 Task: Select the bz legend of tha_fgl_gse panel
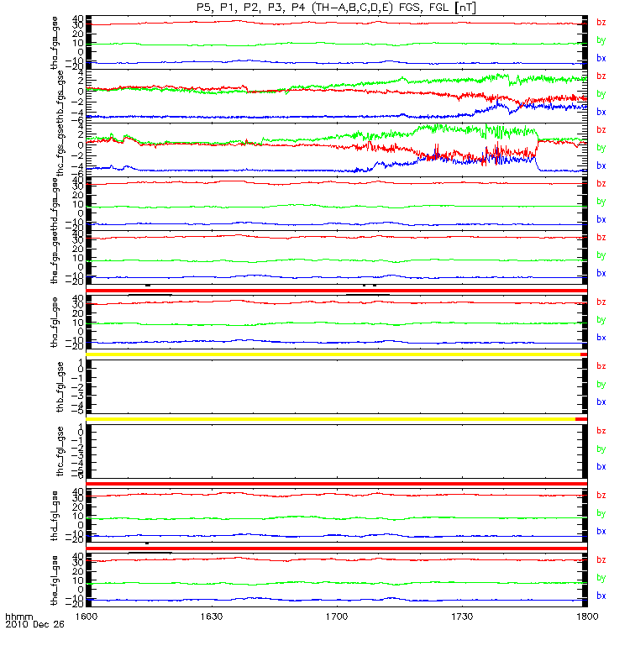(x=601, y=302)
